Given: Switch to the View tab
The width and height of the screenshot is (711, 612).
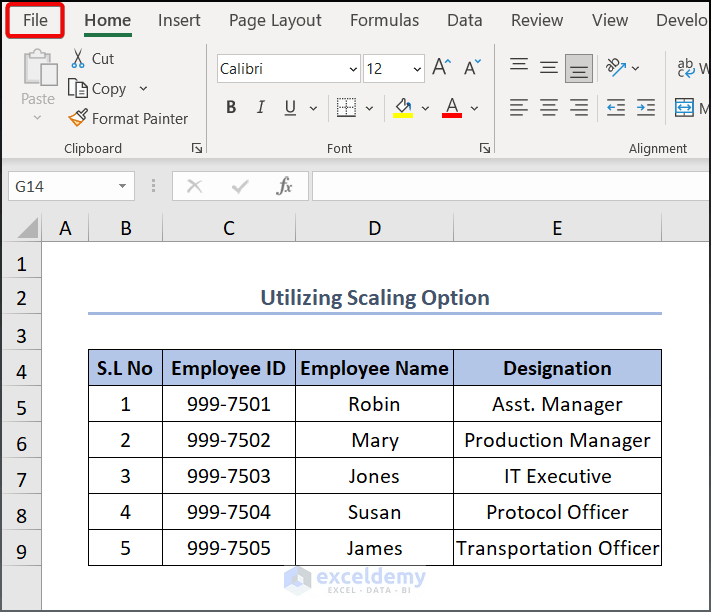Looking at the screenshot, I should [x=610, y=20].
